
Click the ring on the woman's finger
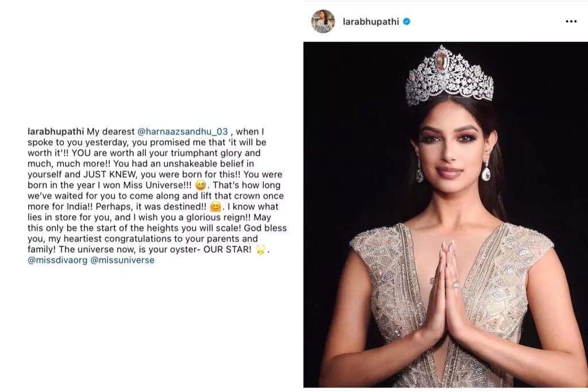[x=456, y=285]
